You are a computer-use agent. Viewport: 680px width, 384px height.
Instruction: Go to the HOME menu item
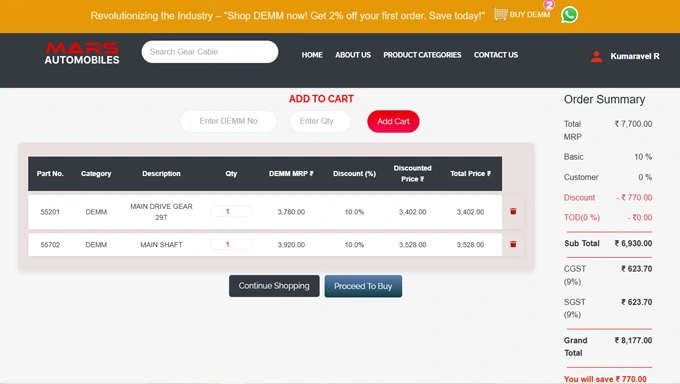[312, 55]
